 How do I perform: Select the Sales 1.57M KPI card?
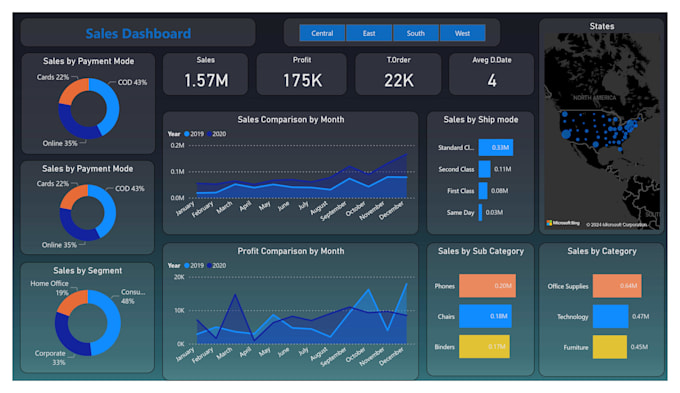point(206,74)
